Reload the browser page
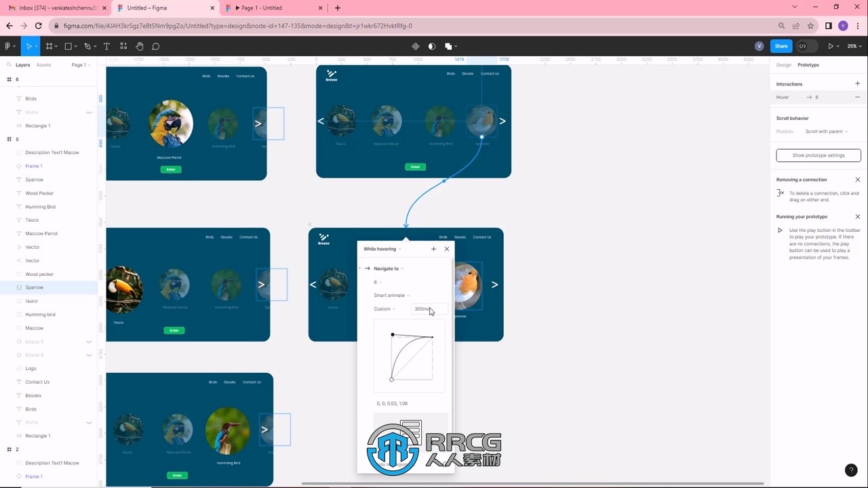Viewport: 868px width, 488px height. coord(39,26)
